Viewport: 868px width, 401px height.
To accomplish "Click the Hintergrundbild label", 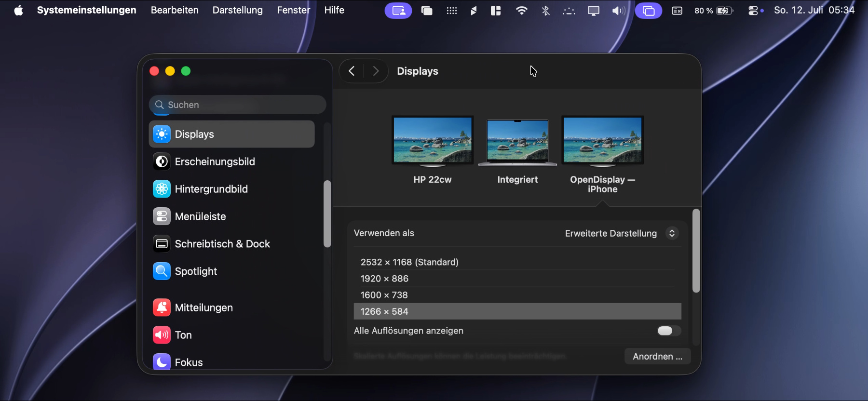I will tap(211, 189).
